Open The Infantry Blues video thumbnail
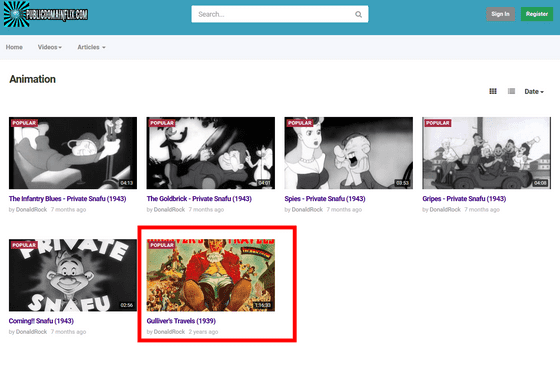 point(73,153)
